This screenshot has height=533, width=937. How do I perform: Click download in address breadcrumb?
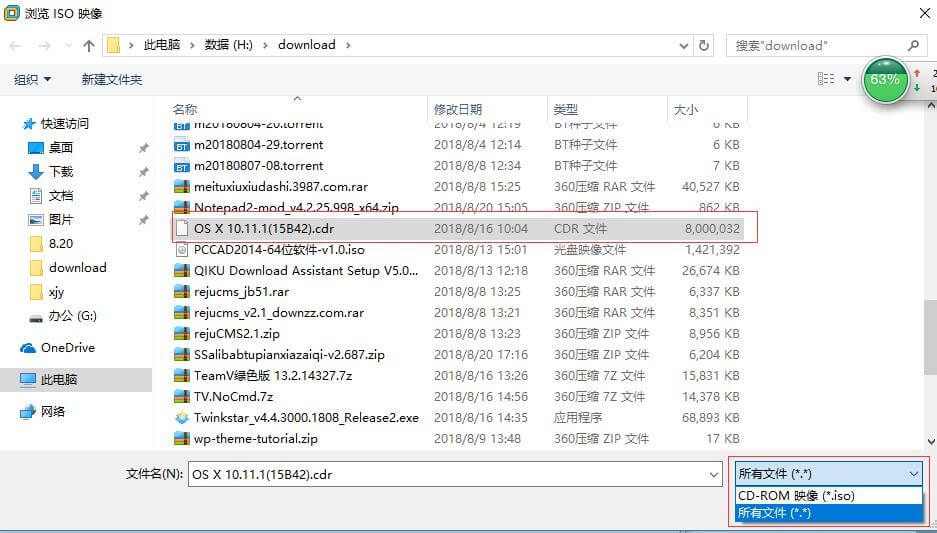(x=307, y=45)
